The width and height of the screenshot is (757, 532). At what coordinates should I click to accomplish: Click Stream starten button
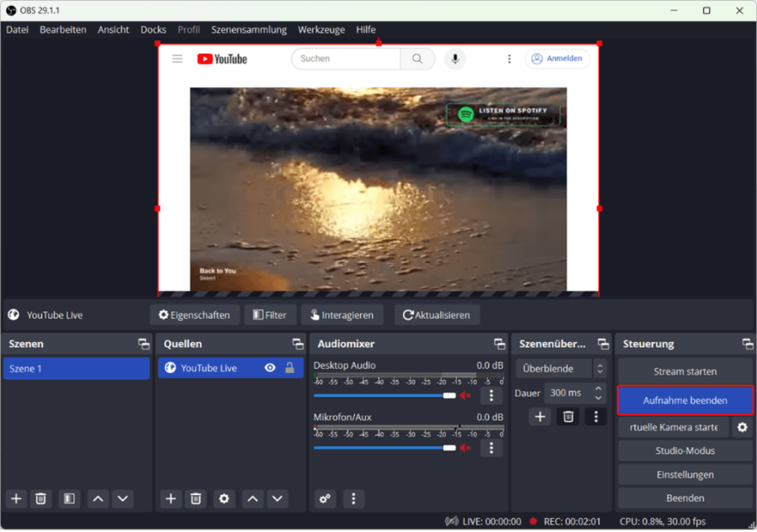point(685,371)
